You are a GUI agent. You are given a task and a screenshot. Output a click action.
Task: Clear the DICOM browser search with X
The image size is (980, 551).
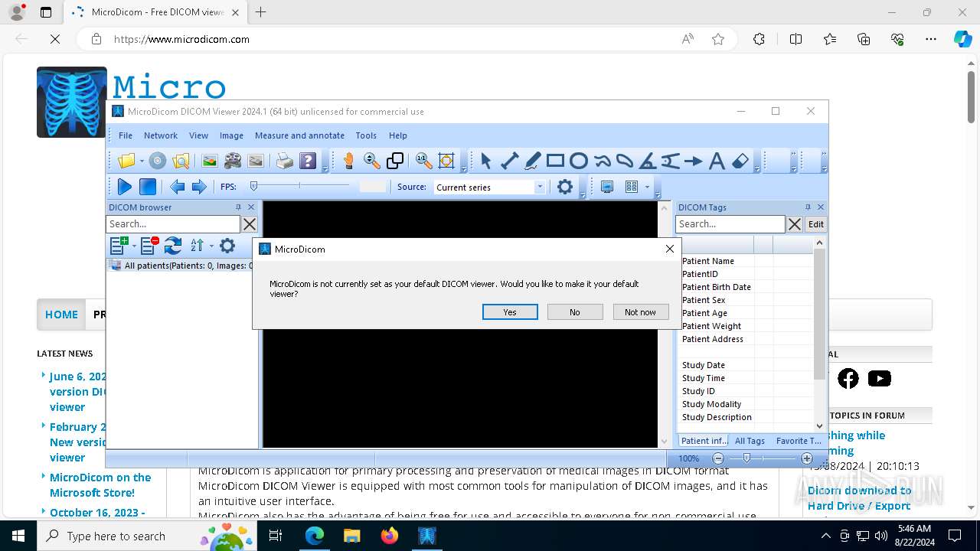click(250, 224)
